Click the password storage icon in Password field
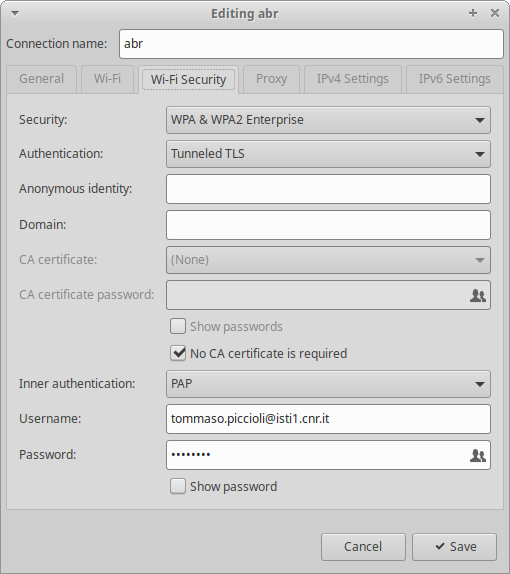 pyautogui.click(x=477, y=455)
